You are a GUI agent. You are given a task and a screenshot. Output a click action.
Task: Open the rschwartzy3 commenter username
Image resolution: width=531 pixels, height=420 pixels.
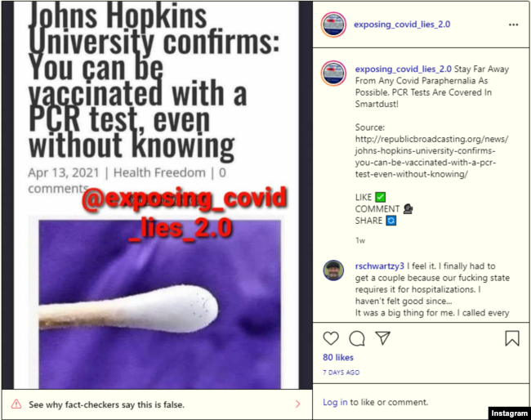[x=379, y=266]
